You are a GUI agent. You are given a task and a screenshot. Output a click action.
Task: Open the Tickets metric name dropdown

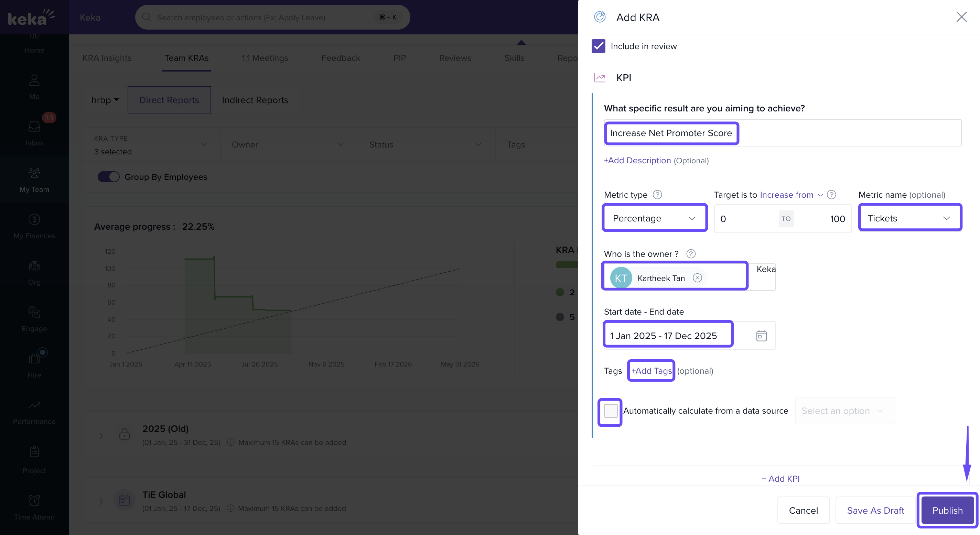(x=910, y=218)
